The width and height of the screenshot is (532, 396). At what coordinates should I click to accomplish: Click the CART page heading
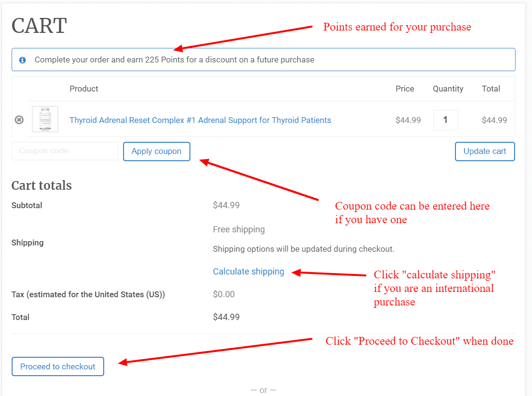coord(39,26)
